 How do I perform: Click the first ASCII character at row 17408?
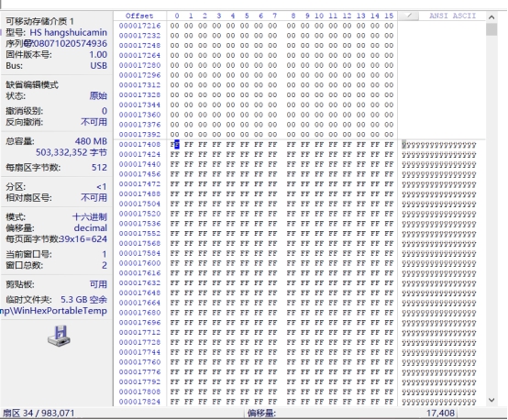click(x=404, y=145)
